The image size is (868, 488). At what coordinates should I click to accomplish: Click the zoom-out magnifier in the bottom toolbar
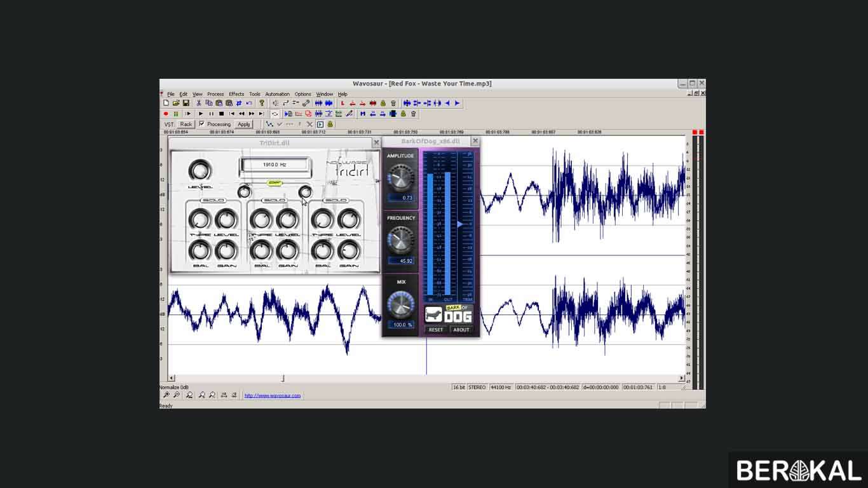pyautogui.click(x=177, y=395)
